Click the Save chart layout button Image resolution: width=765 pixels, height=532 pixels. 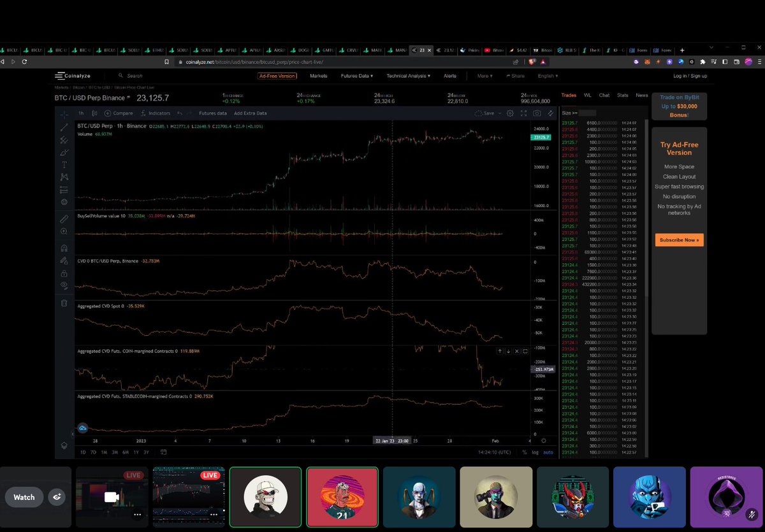(484, 113)
